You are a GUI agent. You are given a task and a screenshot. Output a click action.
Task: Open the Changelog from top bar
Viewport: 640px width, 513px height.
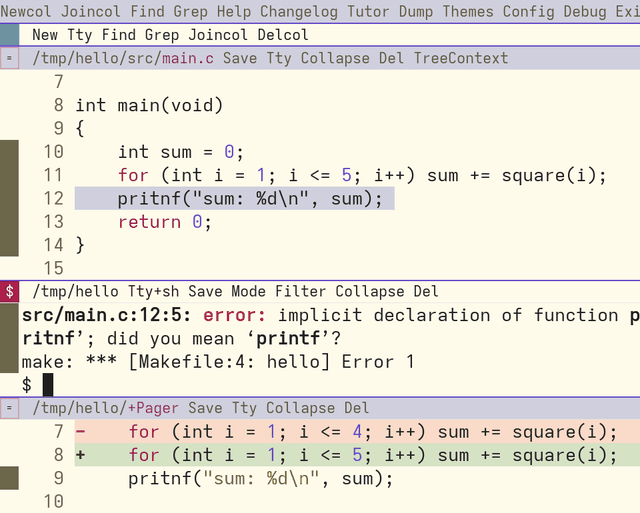(299, 11)
